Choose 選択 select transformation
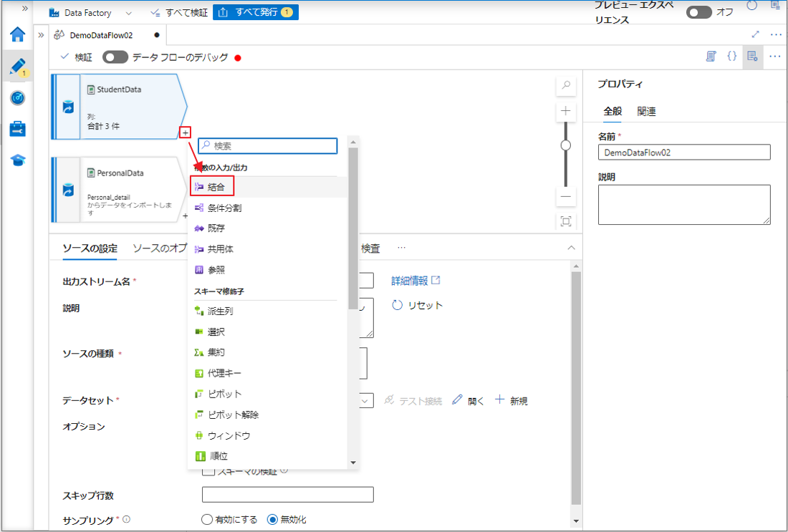 tap(269, 332)
